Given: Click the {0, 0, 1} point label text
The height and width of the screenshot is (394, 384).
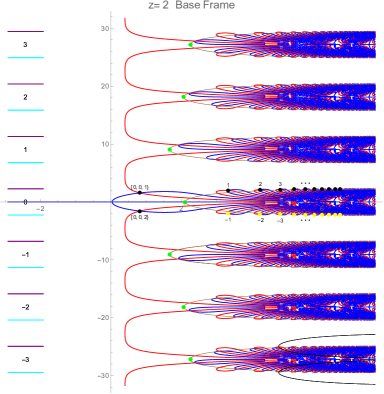Looking at the screenshot, I should click(x=140, y=187).
